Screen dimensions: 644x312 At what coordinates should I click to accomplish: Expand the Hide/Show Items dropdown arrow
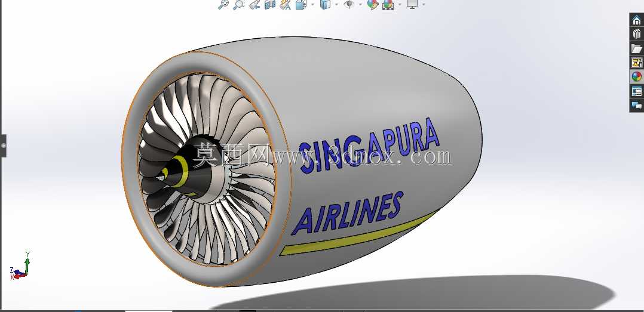pos(360,5)
